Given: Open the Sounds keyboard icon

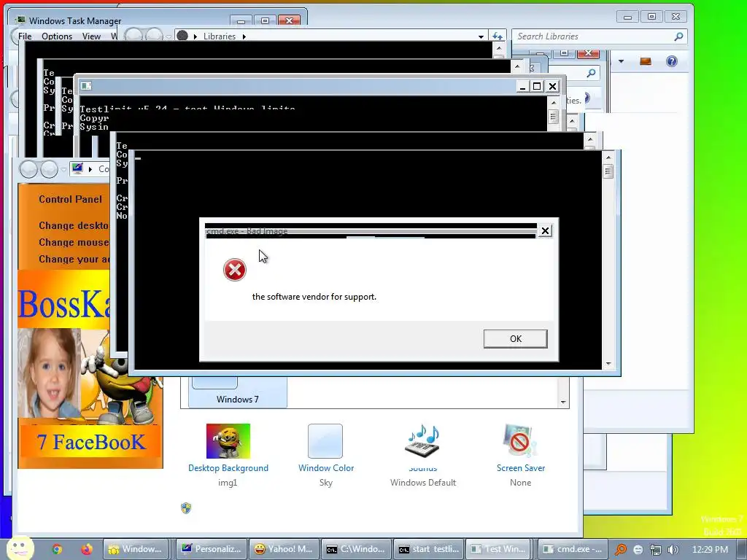Looking at the screenshot, I should point(422,441).
